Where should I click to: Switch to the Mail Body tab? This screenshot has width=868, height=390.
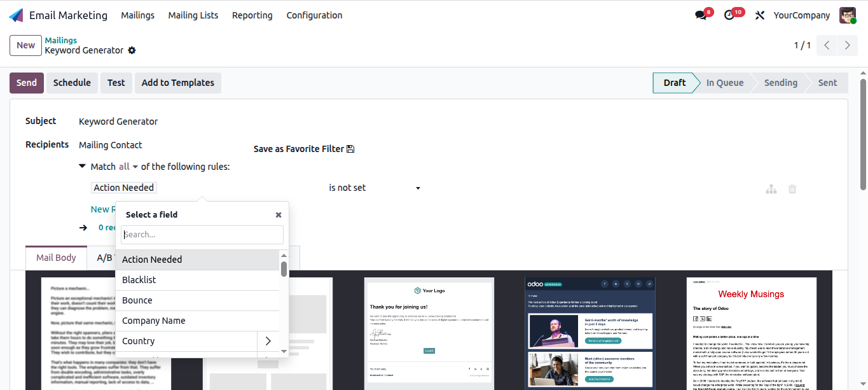[x=56, y=258]
